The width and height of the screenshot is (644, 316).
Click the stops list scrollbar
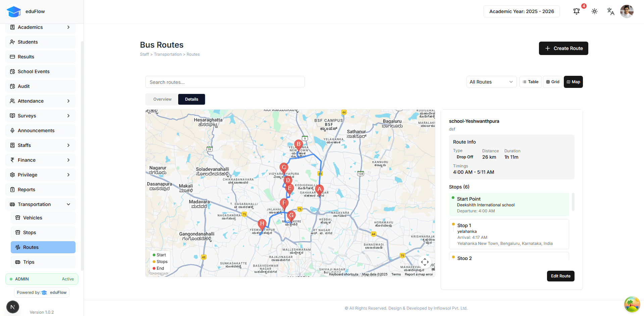click(x=573, y=202)
